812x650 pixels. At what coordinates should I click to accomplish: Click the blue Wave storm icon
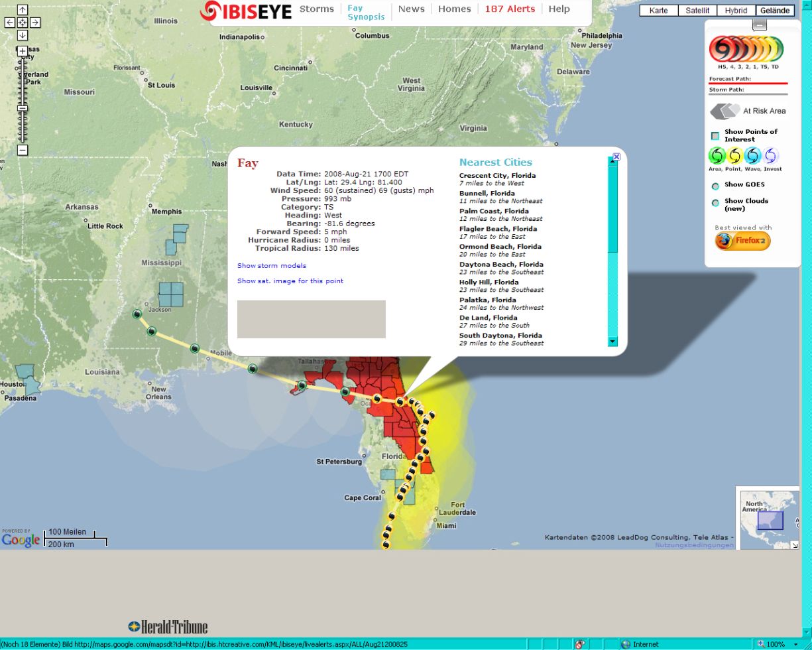point(752,156)
